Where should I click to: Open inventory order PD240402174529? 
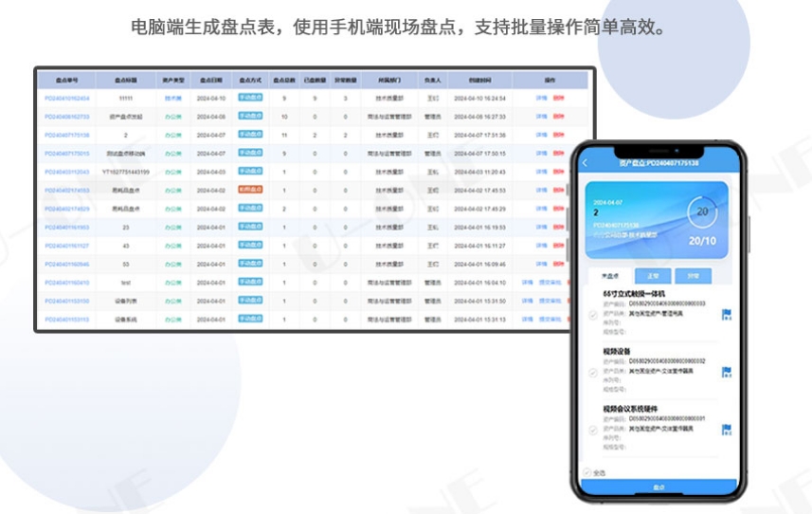click(67, 209)
